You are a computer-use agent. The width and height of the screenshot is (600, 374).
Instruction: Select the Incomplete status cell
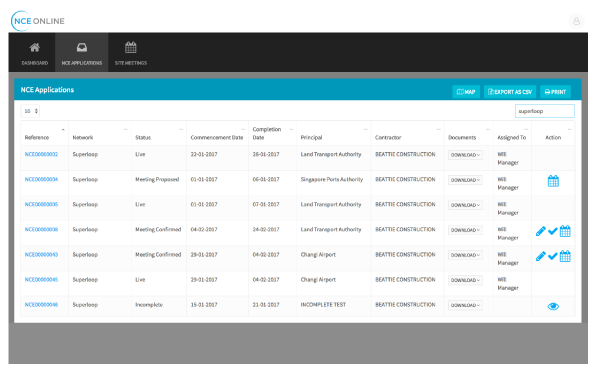(149, 305)
